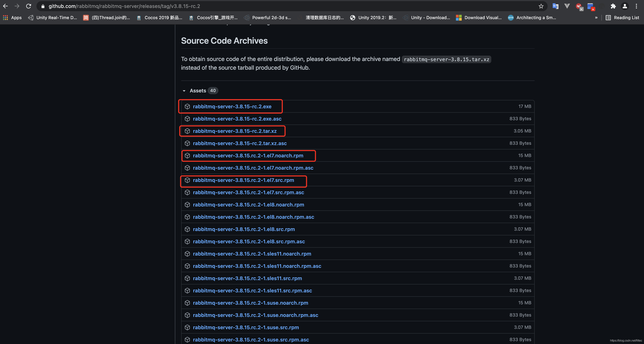Open the Unity 2019.2 bookmark

click(373, 18)
